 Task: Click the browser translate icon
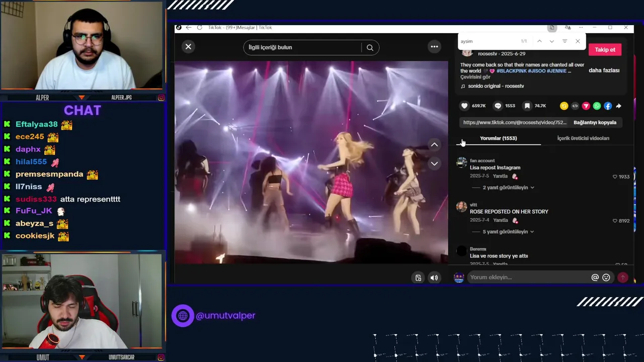click(568, 28)
